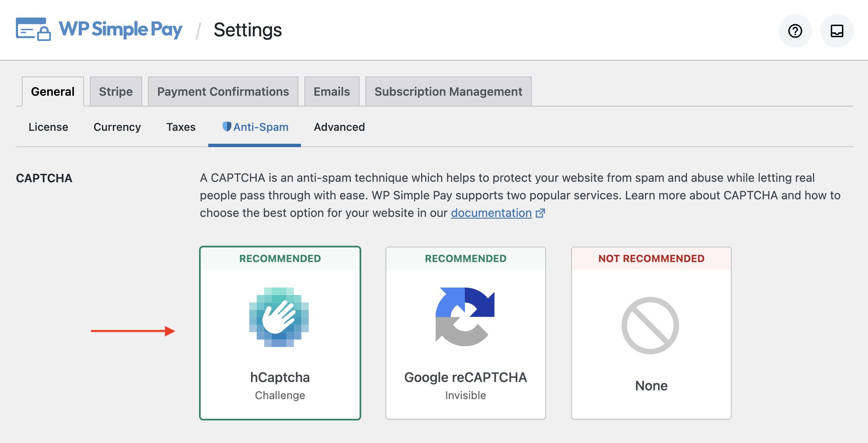
Task: Click the hCaptcha hand logo
Action: 279,317
